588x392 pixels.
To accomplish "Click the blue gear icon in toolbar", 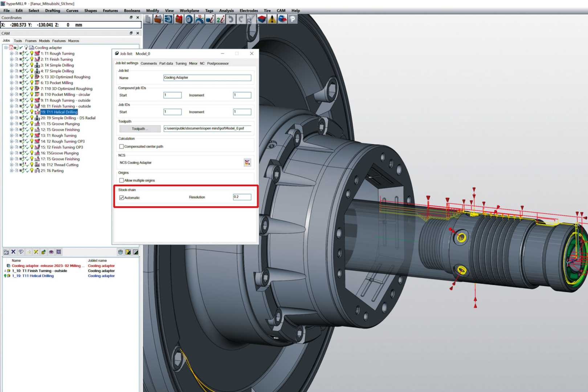I will point(189,19).
